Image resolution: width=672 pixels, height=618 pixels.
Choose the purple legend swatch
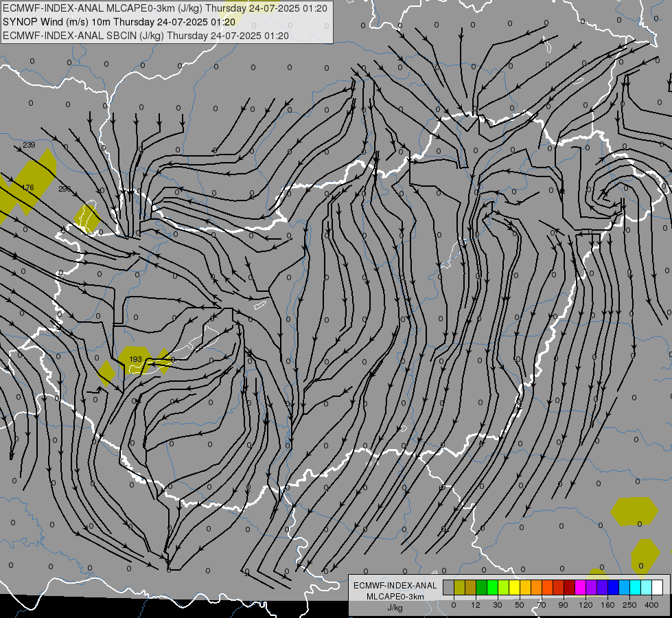(592, 588)
